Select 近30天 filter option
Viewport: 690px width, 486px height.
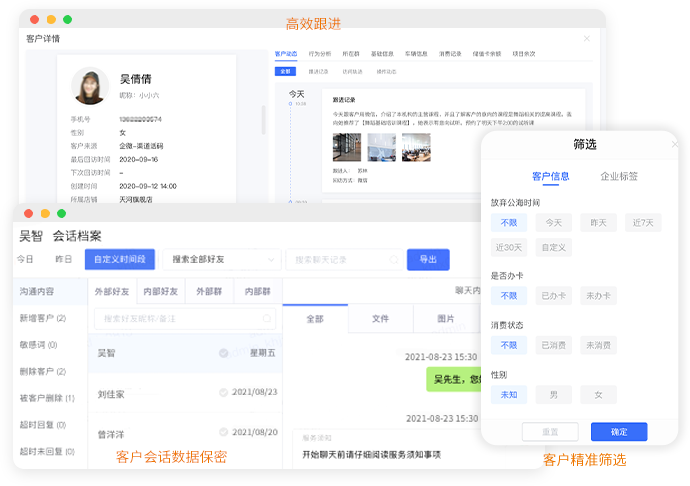click(x=509, y=247)
